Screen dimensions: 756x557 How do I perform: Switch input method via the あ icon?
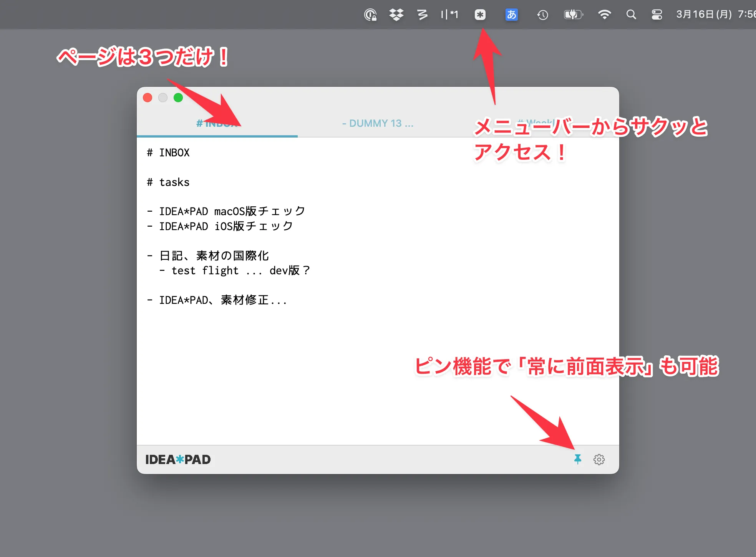point(511,15)
